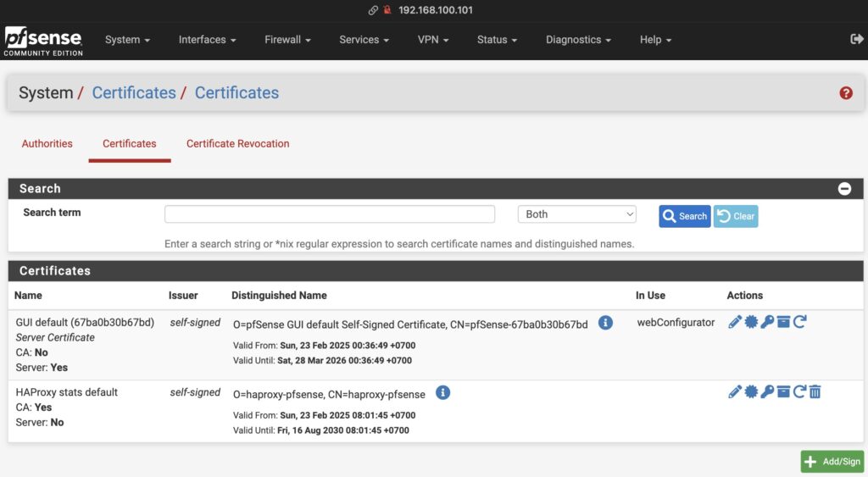Image resolution: width=868 pixels, height=477 pixels.
Task: Show info for pfSense GUI default certificate
Action: click(605, 323)
